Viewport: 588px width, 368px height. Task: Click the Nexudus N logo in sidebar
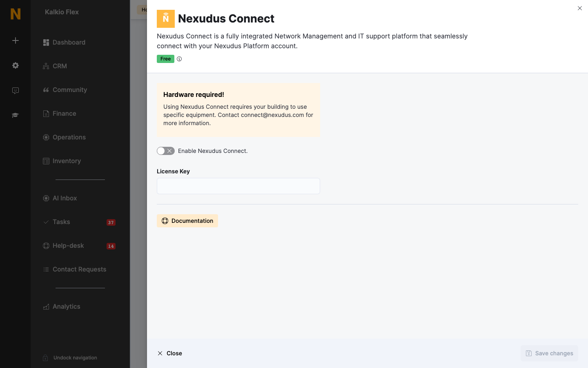coord(16,14)
